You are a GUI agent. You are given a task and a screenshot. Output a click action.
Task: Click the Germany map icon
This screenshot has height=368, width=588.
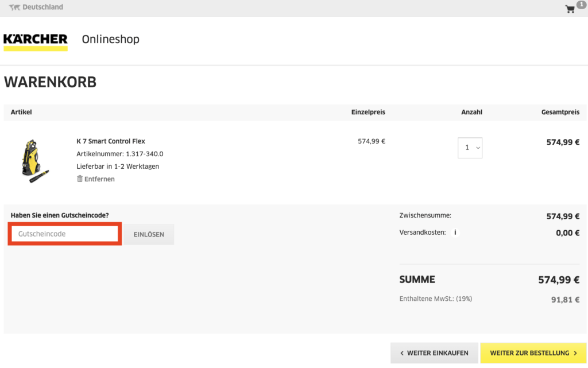click(14, 7)
